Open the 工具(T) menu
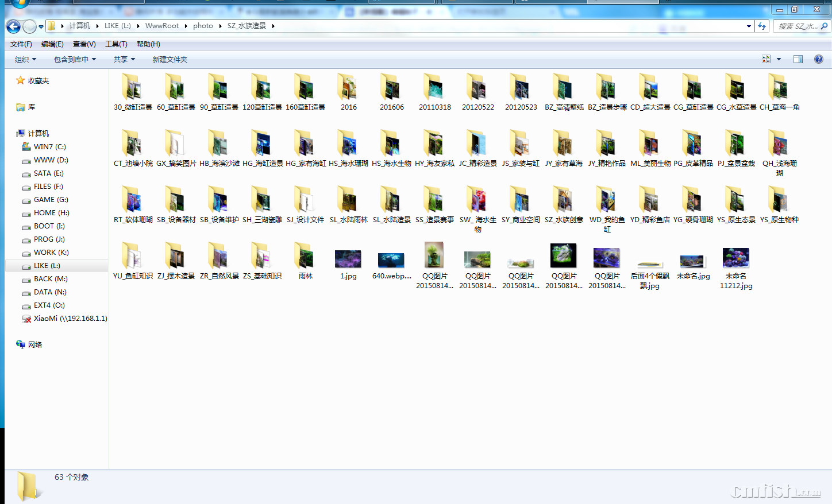Image resolution: width=832 pixels, height=504 pixels. click(x=116, y=44)
